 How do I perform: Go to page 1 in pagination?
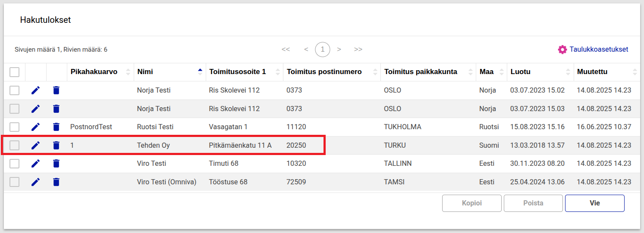322,50
